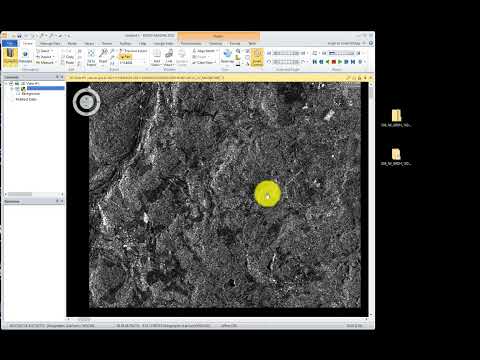Jump to first frame playback button

pyautogui.click(x=315, y=62)
